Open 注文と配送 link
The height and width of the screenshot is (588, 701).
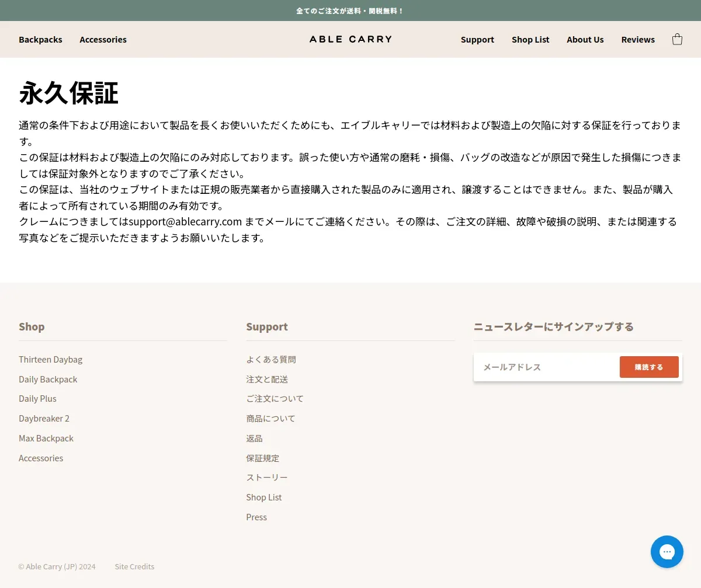coord(267,380)
